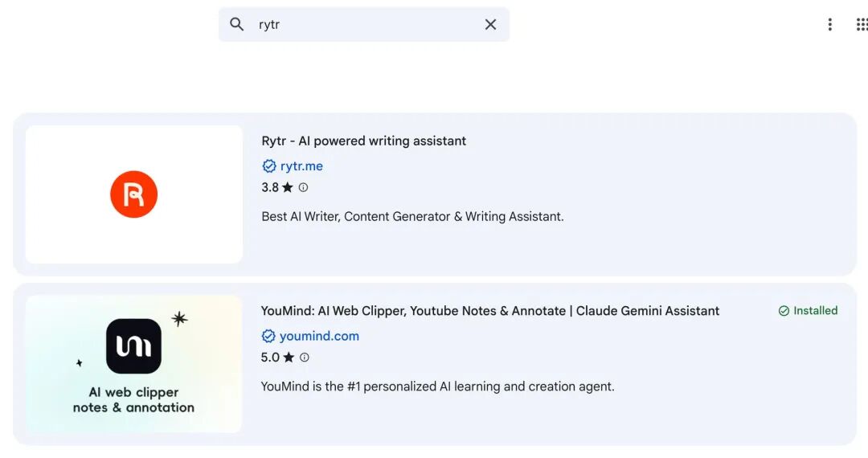Open the three-dot more options menu
Viewport: 868px width, 458px height.
829,24
